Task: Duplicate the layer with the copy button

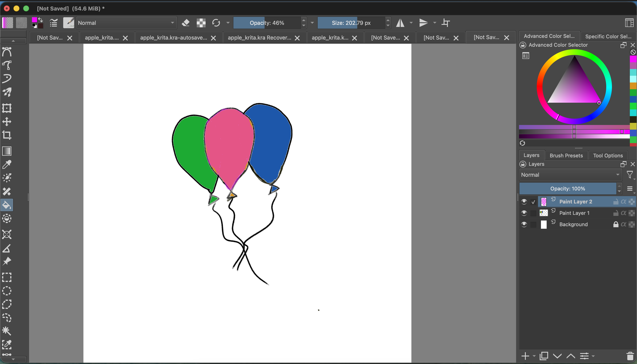Action: coord(544,356)
